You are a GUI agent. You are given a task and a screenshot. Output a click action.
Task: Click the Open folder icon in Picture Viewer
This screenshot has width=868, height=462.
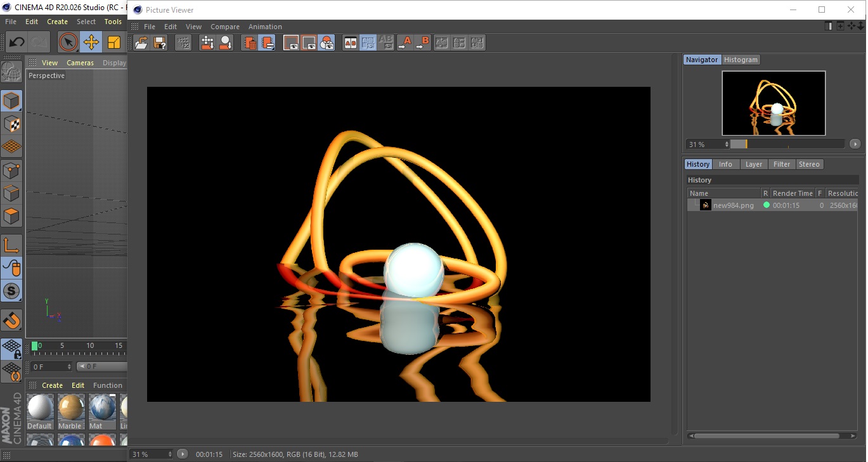click(x=141, y=42)
